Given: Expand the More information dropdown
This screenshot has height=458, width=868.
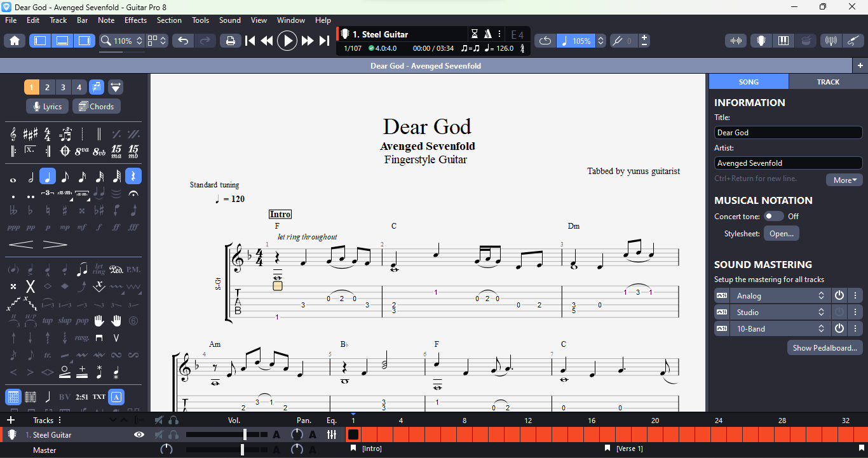Looking at the screenshot, I should point(844,180).
